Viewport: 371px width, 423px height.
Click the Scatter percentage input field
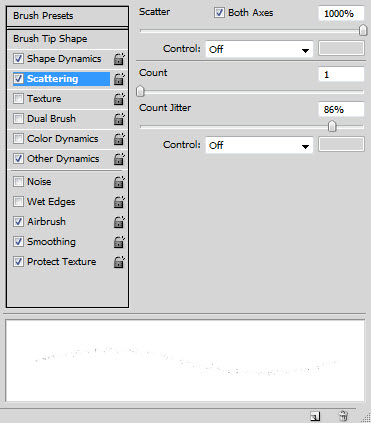[x=341, y=14]
